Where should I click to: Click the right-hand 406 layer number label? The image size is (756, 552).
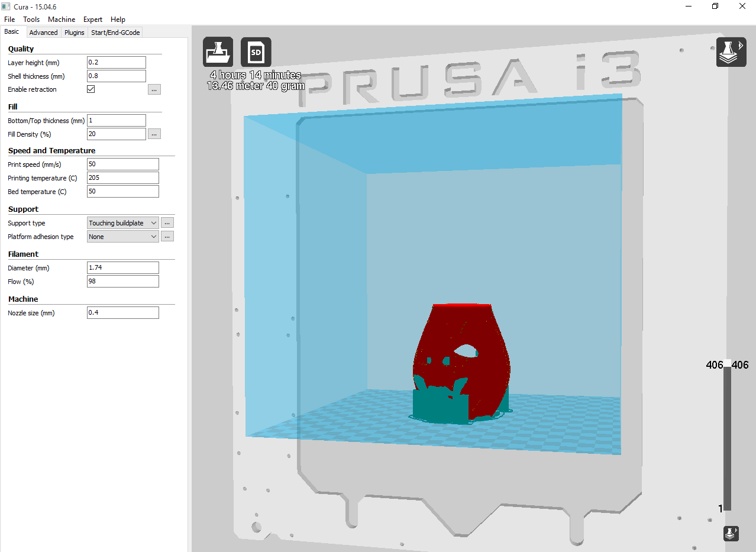click(740, 365)
